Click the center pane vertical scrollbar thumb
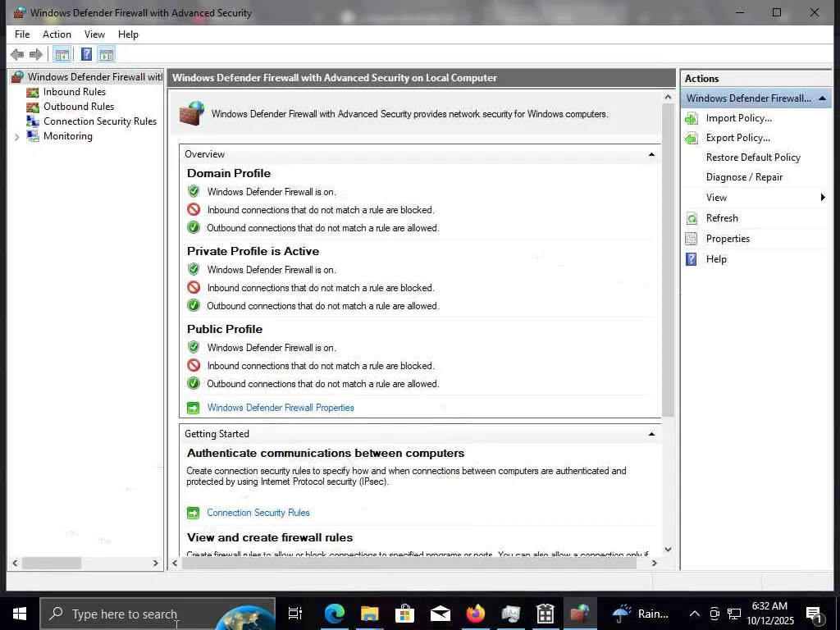The height and width of the screenshot is (630, 840). (668, 259)
